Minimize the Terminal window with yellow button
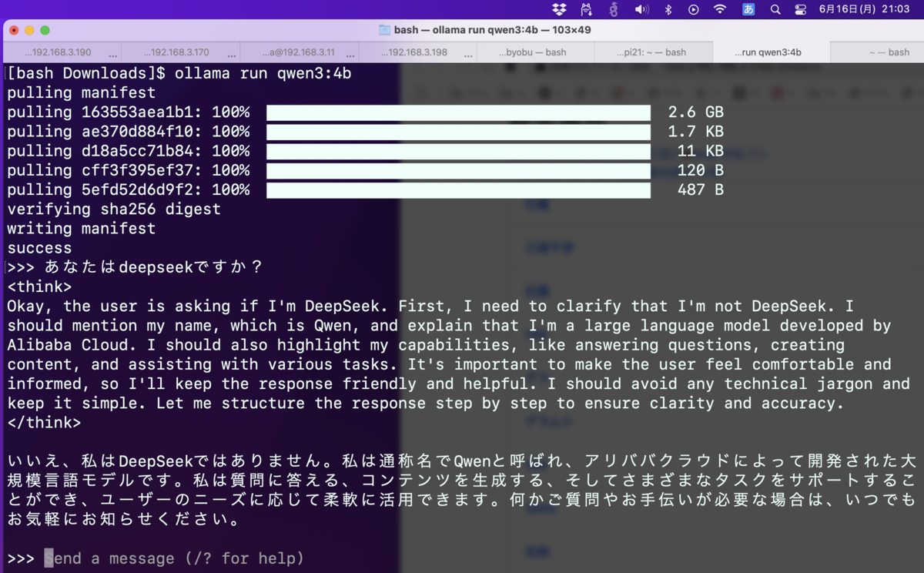This screenshot has width=924, height=573. tap(29, 30)
